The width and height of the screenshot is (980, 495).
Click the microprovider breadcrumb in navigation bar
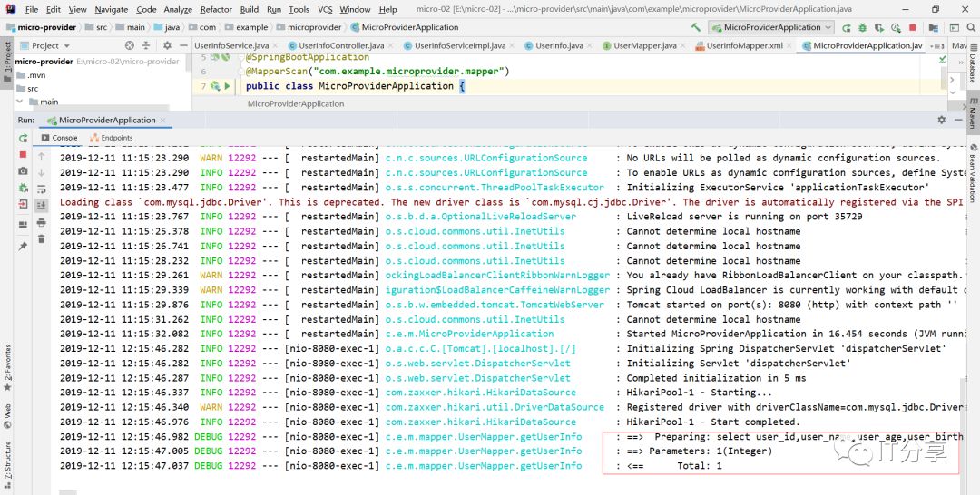click(x=310, y=27)
